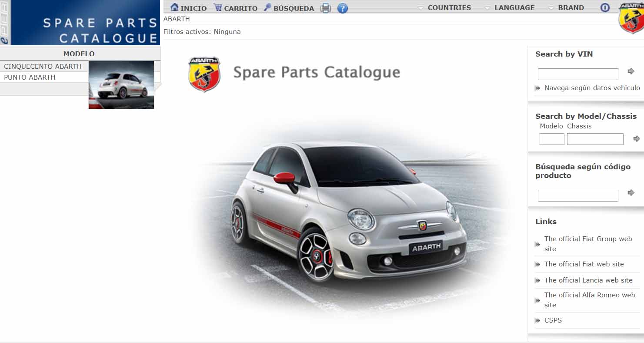Click the info icon next to BRAND

605,7
